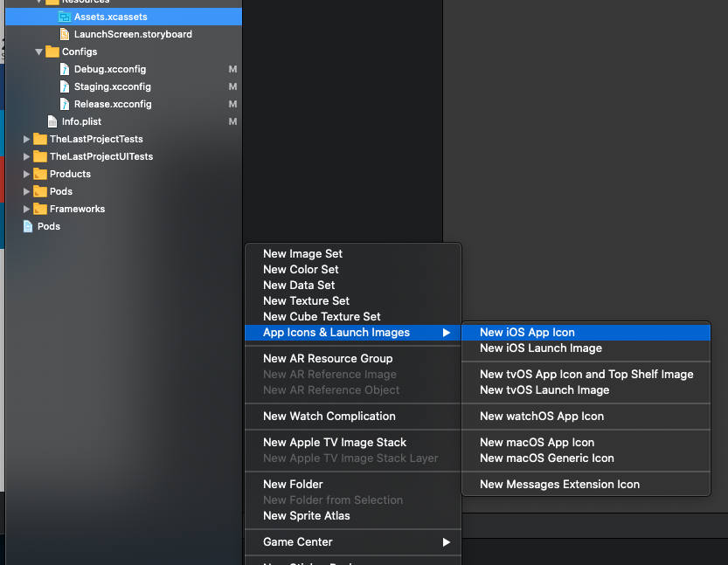Click the Frameworks folder icon
The image size is (728, 565).
coord(40,209)
